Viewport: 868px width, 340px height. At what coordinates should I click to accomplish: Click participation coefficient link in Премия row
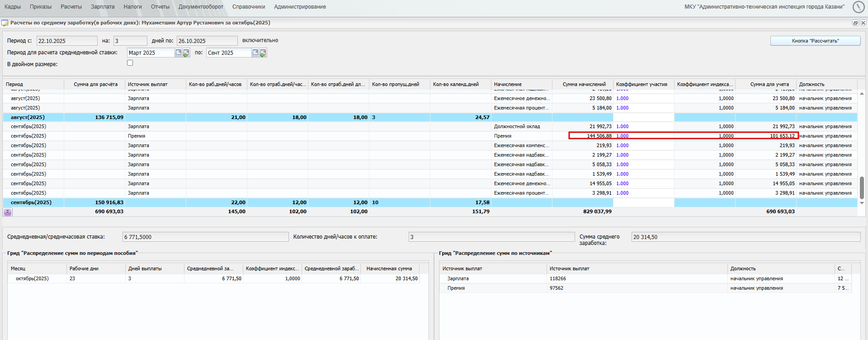[x=622, y=136]
